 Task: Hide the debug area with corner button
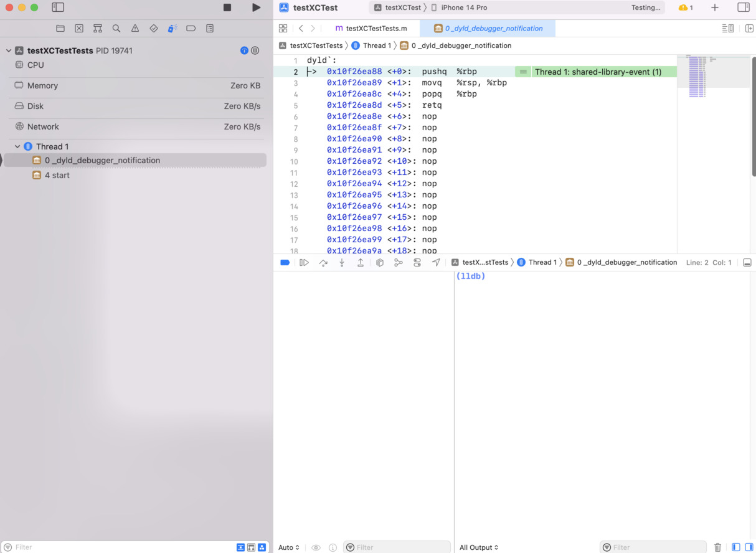[747, 262]
